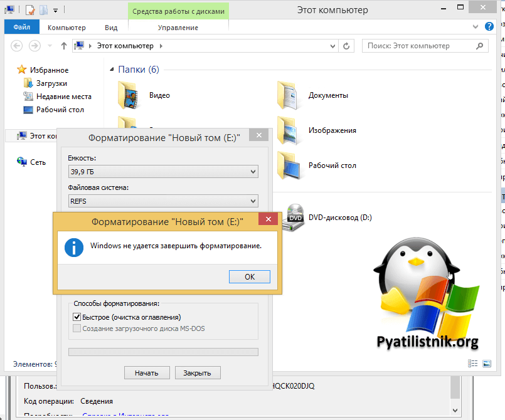
Task: Open the Файл ribbon tab
Action: pos(21,28)
